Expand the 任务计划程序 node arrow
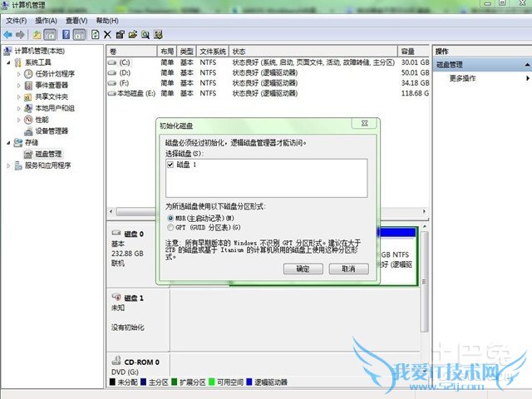The height and width of the screenshot is (399, 532). (x=19, y=74)
